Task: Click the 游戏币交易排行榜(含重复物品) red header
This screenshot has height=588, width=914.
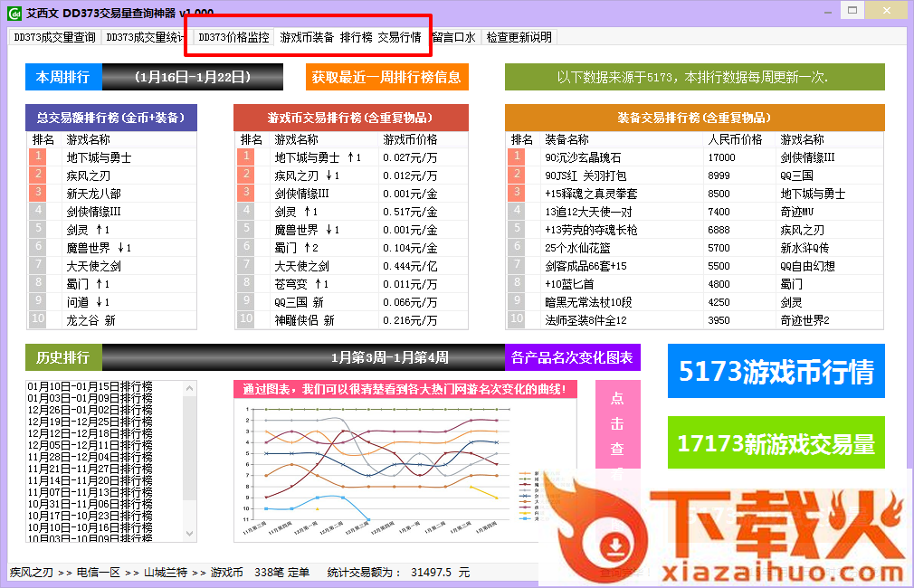Action: coord(351,118)
